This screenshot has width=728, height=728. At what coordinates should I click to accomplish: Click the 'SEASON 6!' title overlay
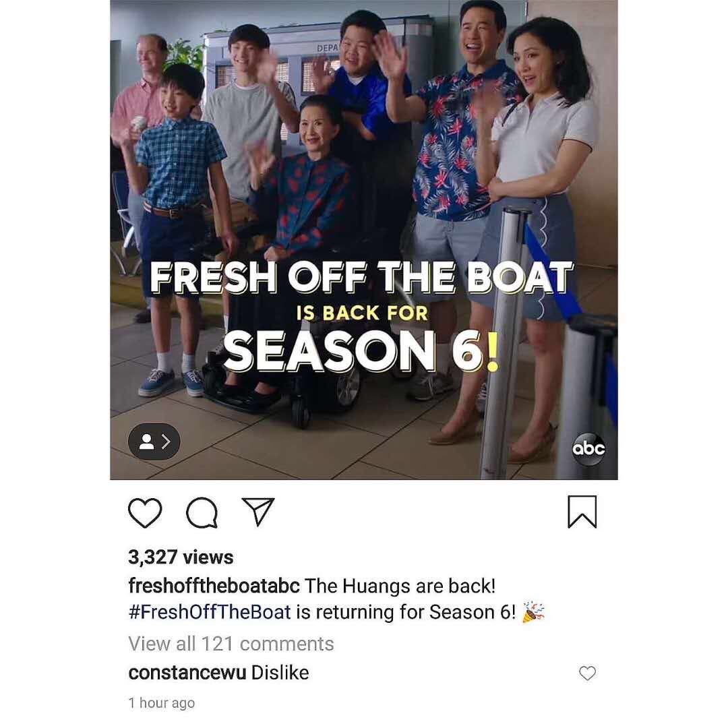[361, 351]
